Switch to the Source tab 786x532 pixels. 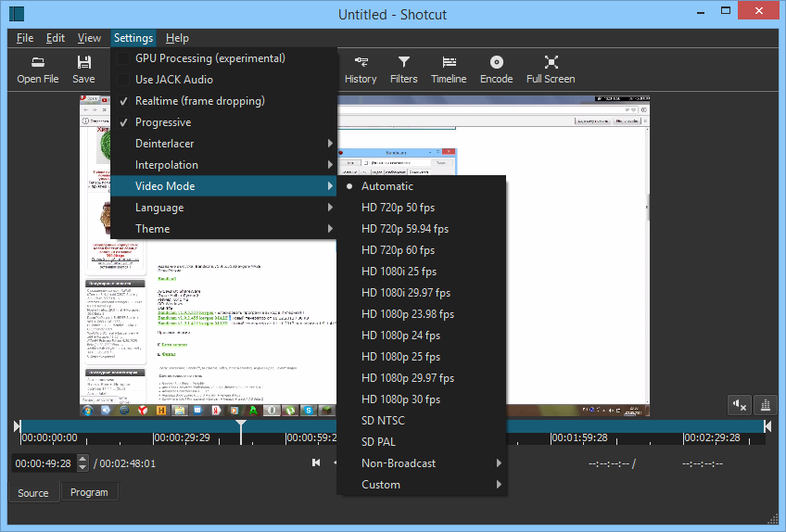[33, 493]
